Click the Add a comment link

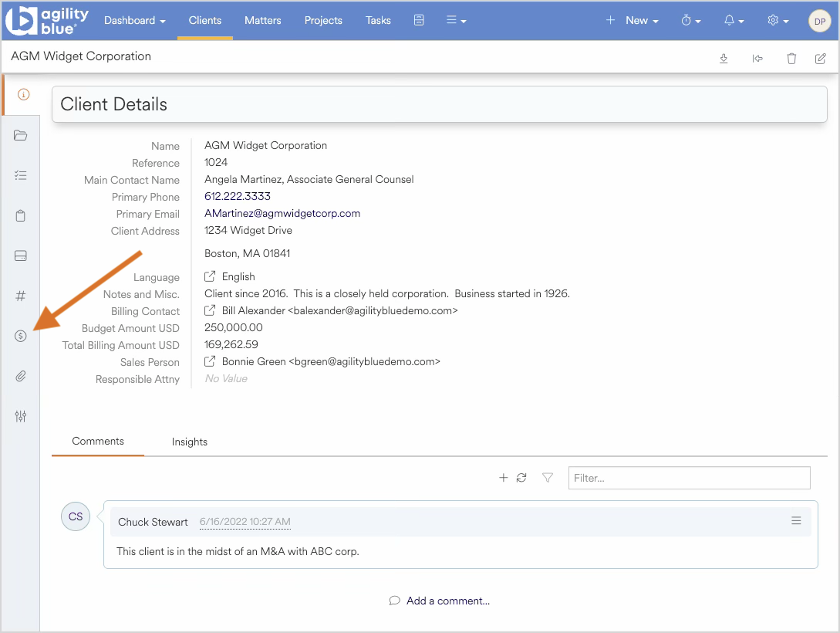[440, 601]
